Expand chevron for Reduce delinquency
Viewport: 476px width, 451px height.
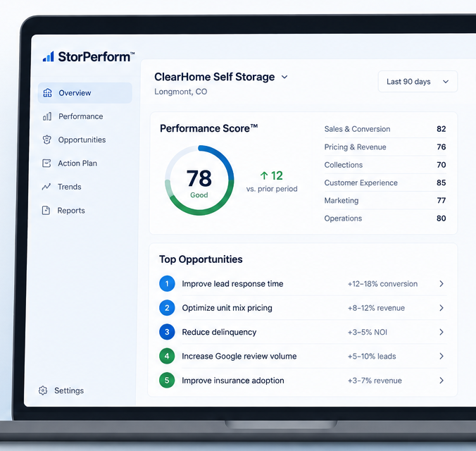(441, 332)
